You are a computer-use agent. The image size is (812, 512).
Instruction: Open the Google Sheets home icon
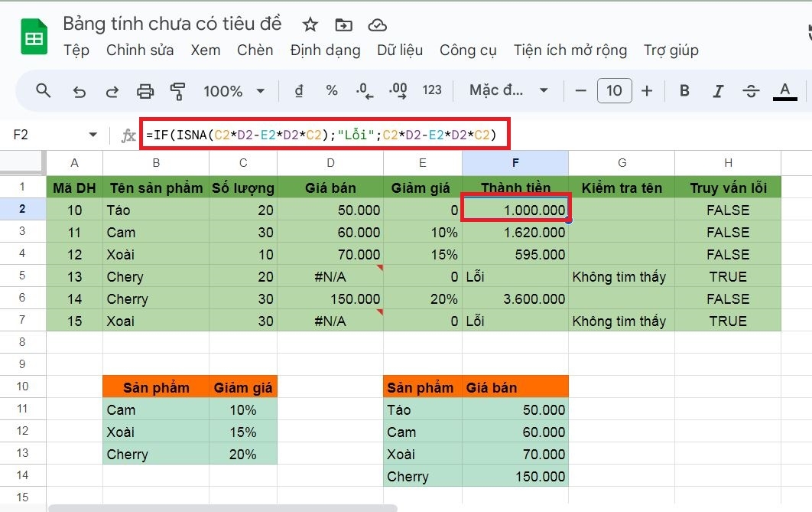click(x=34, y=37)
